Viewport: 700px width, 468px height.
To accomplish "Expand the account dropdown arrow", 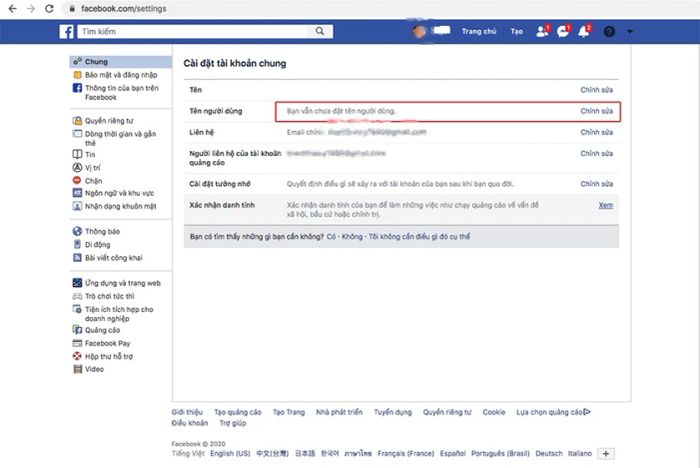I will [x=630, y=32].
